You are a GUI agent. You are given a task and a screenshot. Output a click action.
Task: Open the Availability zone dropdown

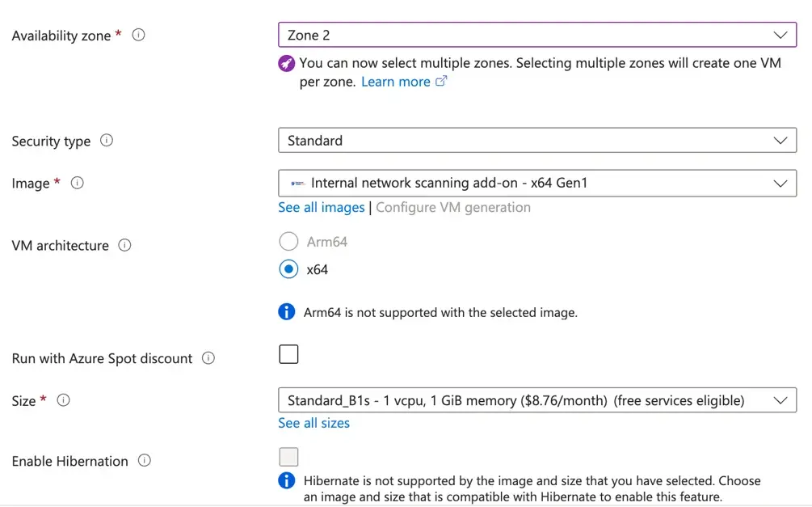[x=537, y=36]
